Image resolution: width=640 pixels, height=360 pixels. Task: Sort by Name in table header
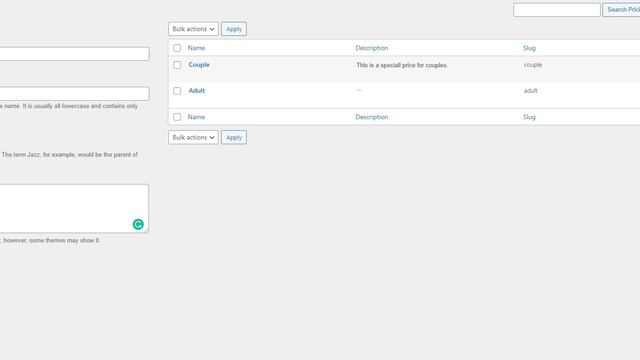[x=196, y=48]
